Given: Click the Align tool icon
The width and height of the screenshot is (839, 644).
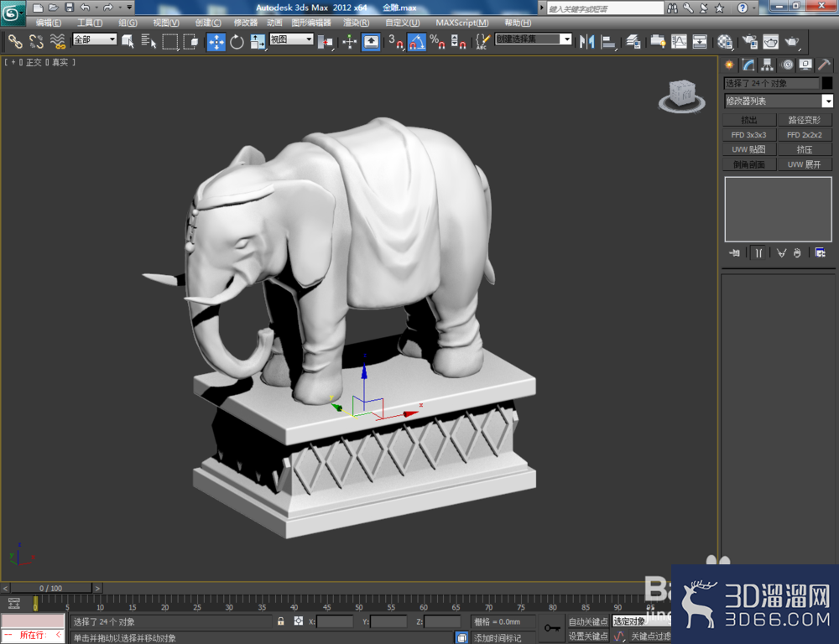Looking at the screenshot, I should pos(608,41).
